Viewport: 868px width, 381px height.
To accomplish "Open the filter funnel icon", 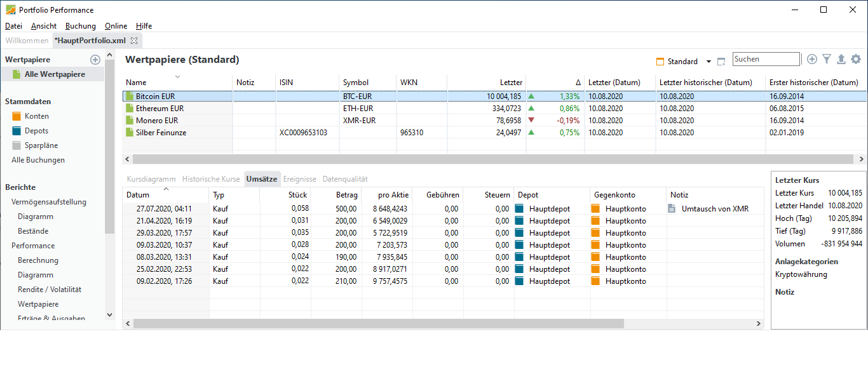I will click(827, 59).
